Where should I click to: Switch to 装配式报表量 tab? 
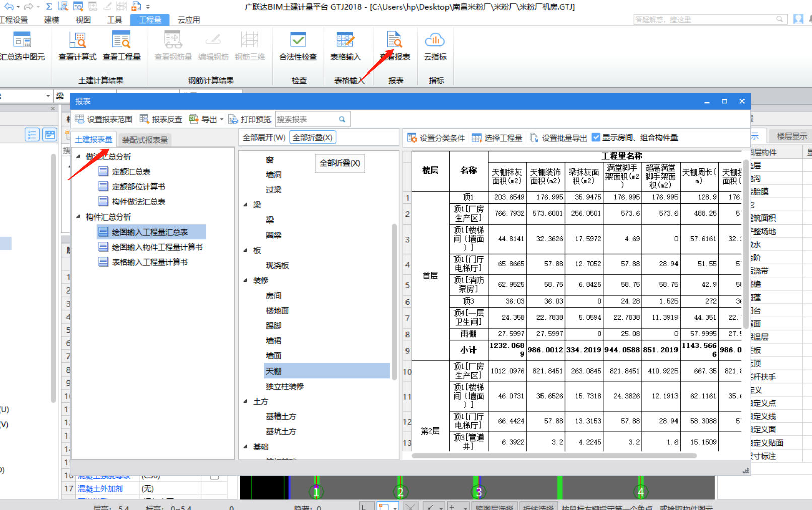pyautogui.click(x=145, y=140)
